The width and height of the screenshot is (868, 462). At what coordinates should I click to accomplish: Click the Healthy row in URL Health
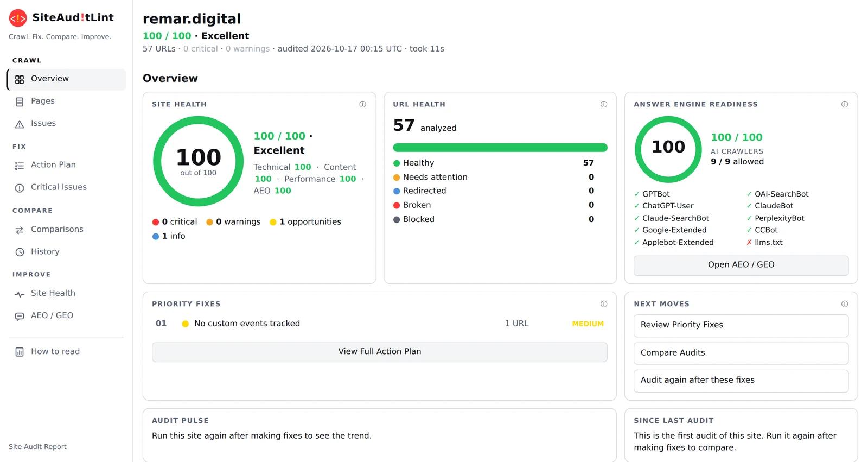494,163
